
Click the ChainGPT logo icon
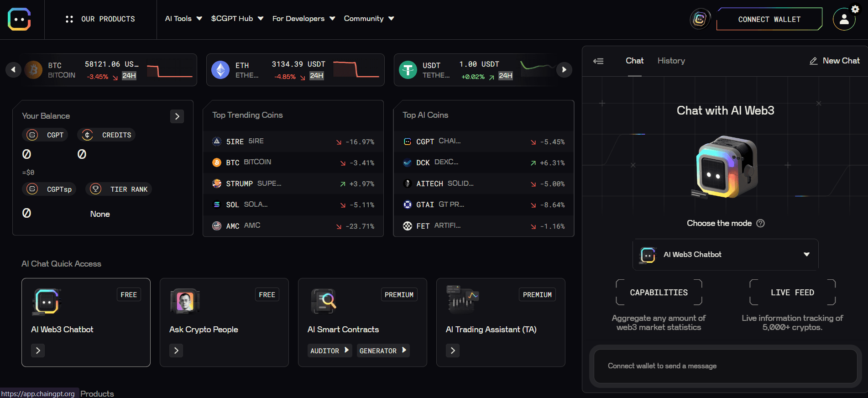point(19,19)
